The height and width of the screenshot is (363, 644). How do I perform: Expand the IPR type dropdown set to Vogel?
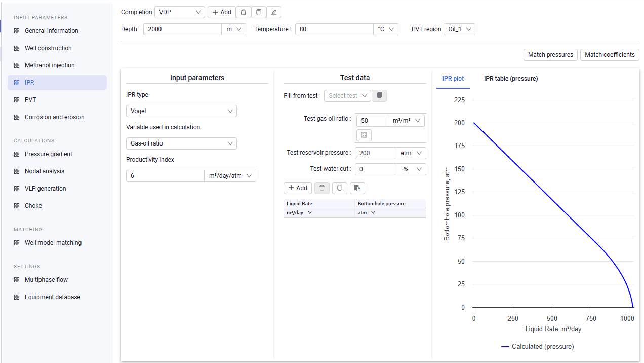(x=181, y=111)
